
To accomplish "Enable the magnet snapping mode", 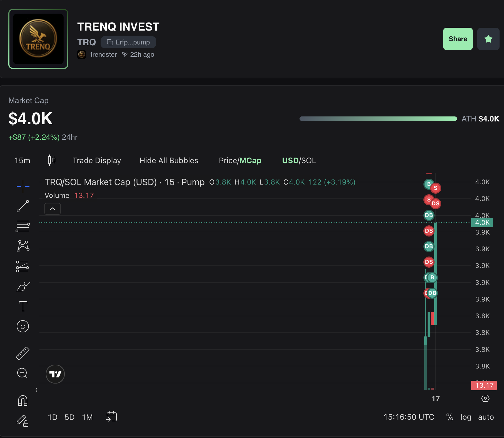I will point(23,400).
